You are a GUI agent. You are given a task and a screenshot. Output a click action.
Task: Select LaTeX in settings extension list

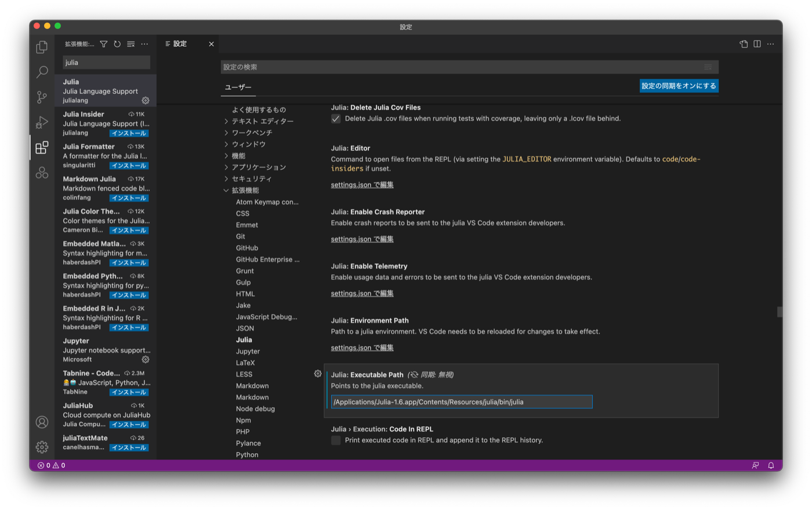click(245, 363)
